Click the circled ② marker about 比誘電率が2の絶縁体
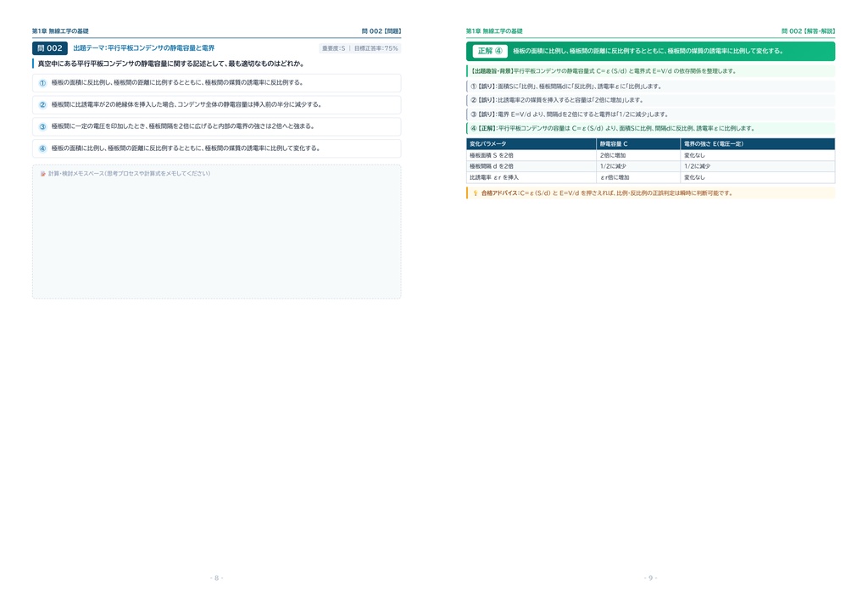Viewport: 868px width, 614px height. (x=42, y=104)
